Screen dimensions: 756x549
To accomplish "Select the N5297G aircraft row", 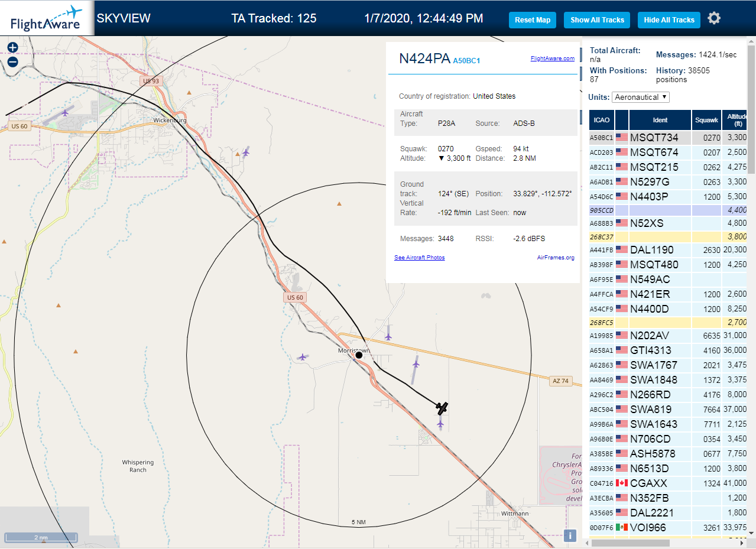I will (x=668, y=182).
